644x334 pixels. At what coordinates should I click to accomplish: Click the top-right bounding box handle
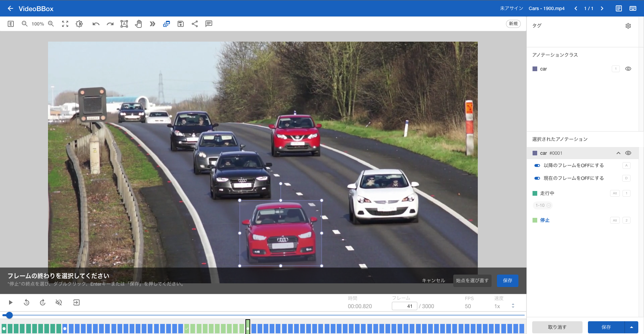pyautogui.click(x=322, y=200)
